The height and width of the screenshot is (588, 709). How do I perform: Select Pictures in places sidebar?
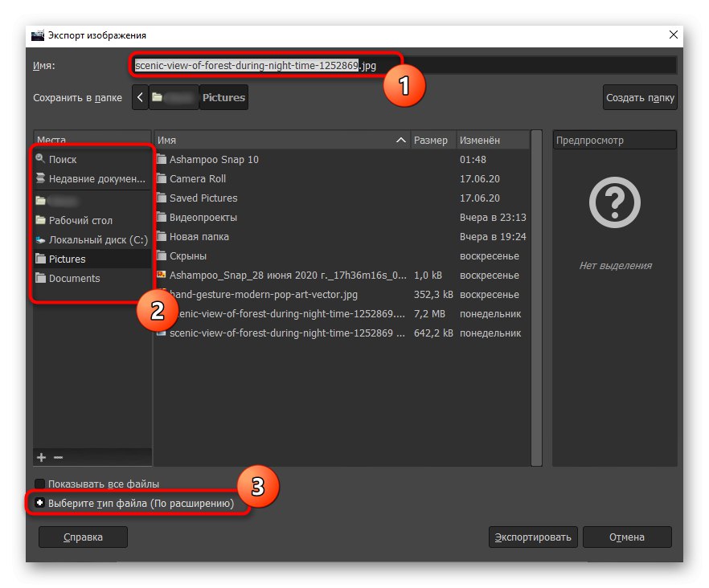[92, 259]
